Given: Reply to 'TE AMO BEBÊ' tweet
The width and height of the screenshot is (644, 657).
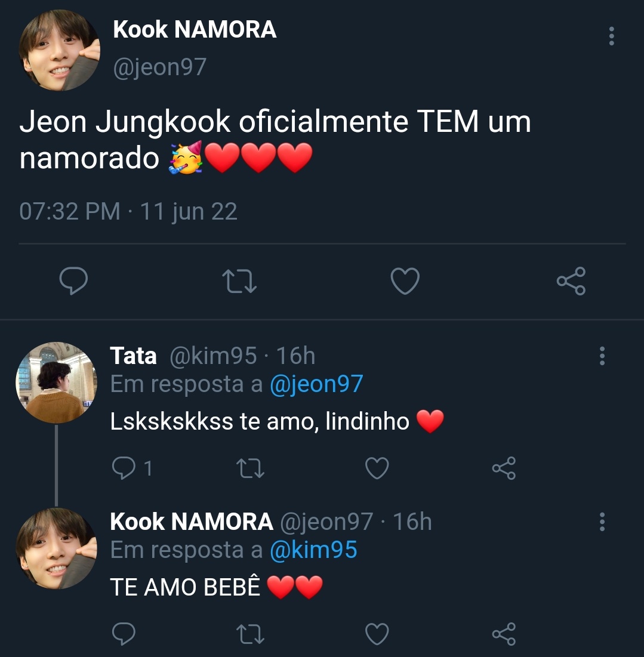Looking at the screenshot, I should coord(124,634).
